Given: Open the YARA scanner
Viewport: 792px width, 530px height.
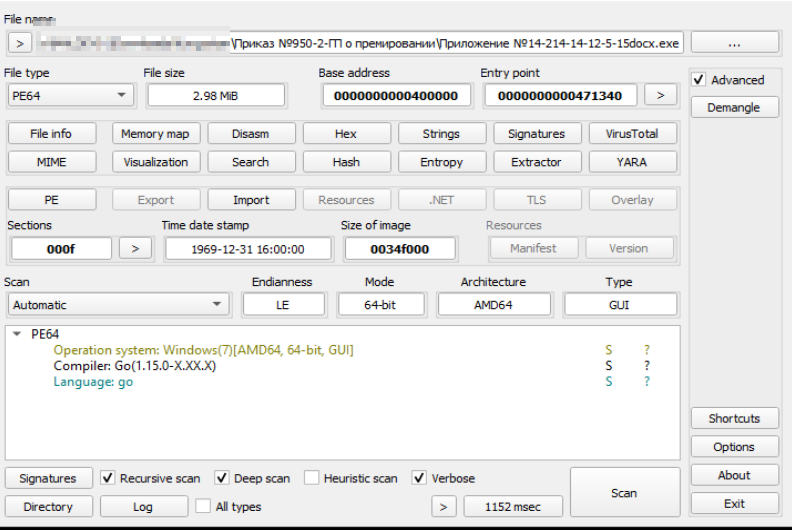Looking at the screenshot, I should pos(631,162).
